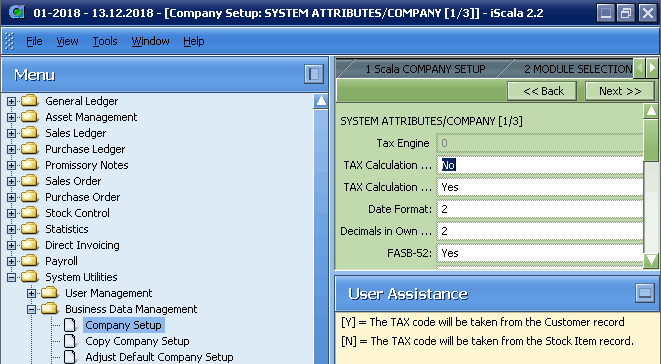This screenshot has height=364, width=661.
Task: Click the Purchase Ledger folder icon
Action: pos(30,149)
